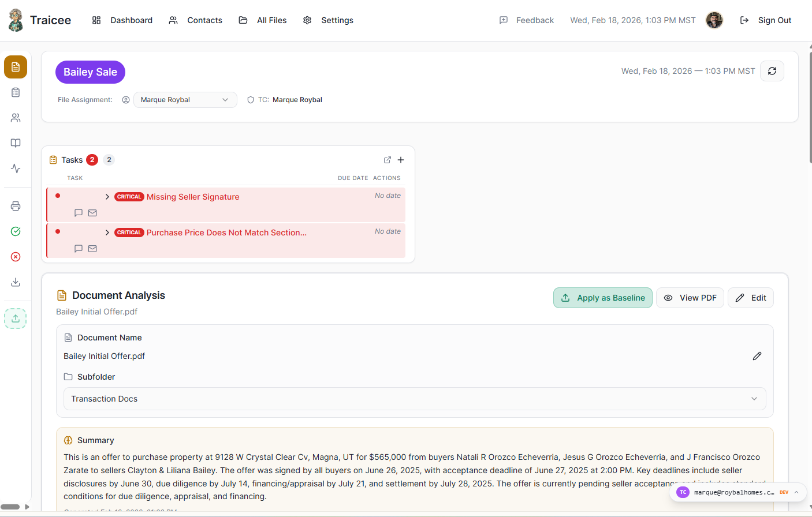
Task: Open the Transaction Docs subfolder dropdown
Action: (414, 399)
